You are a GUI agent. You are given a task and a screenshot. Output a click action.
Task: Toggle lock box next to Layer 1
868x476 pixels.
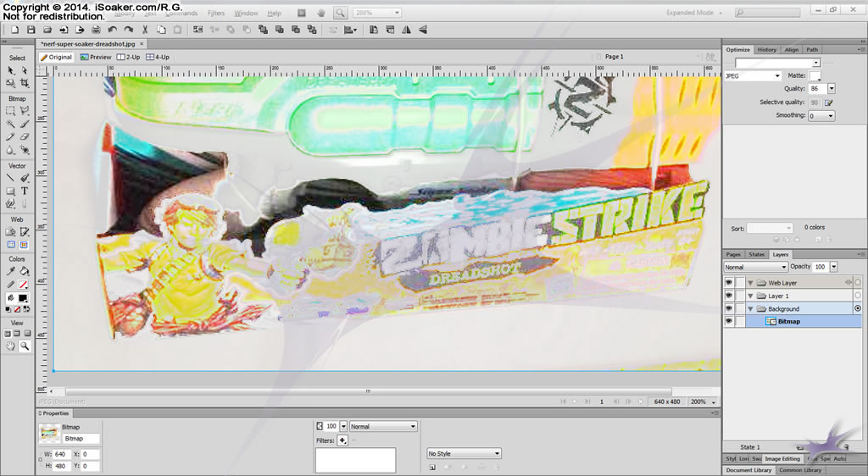click(x=740, y=296)
